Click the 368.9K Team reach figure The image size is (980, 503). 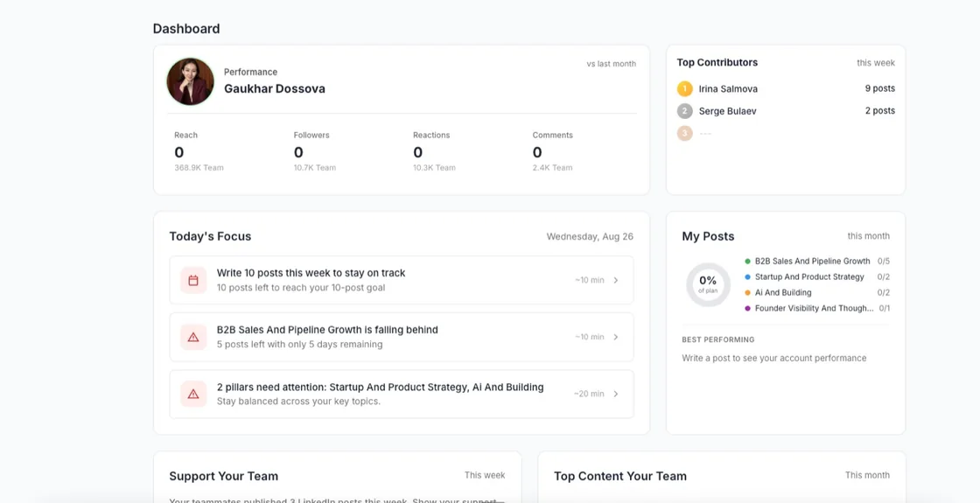click(199, 167)
